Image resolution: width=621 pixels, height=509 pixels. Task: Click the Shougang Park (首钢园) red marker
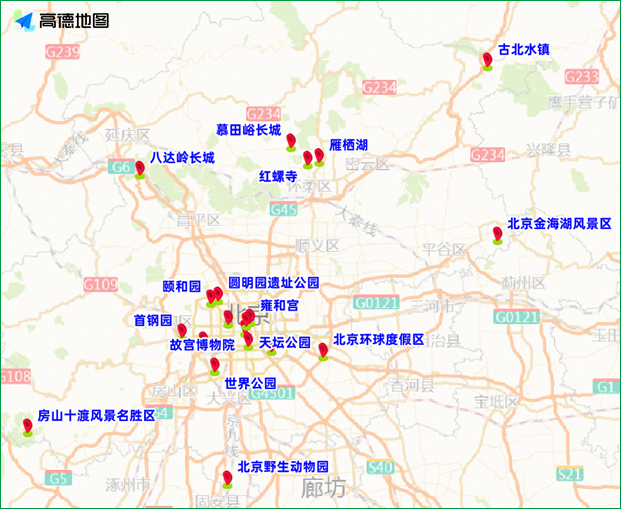point(182,330)
